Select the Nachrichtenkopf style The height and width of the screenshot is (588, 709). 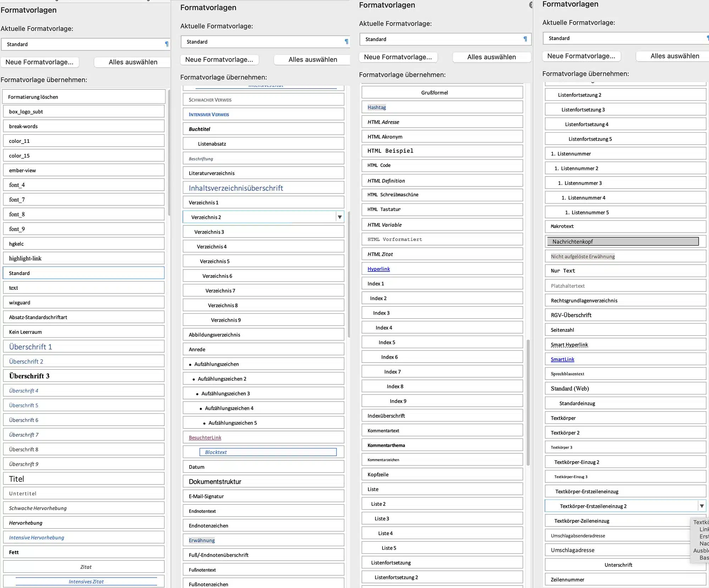(625, 242)
